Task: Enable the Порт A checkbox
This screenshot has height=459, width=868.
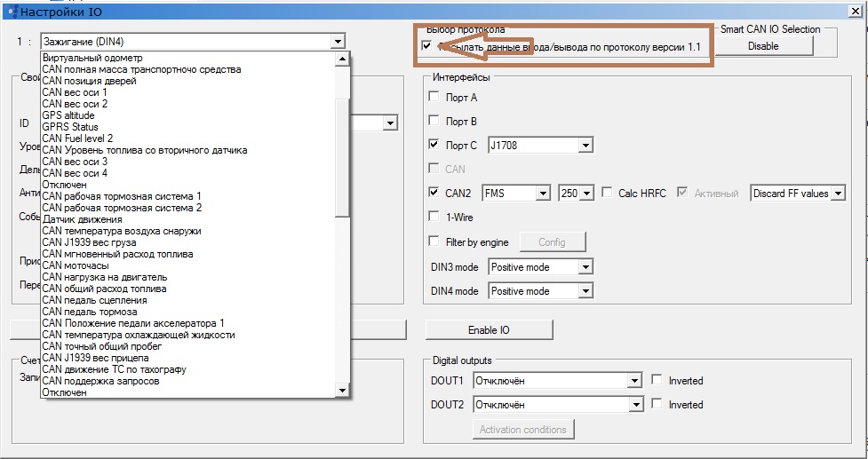Action: point(434,98)
